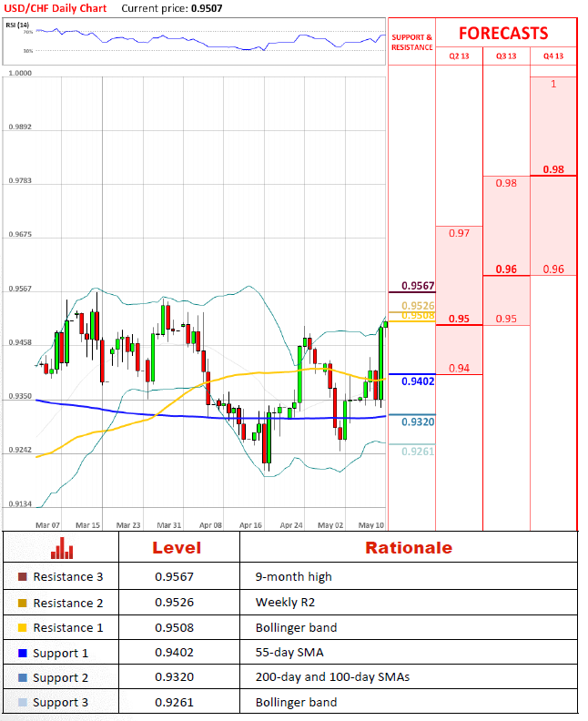Click the Support 2 steel-blue color swatch
This screenshot has width=588, height=721.
coord(22,677)
